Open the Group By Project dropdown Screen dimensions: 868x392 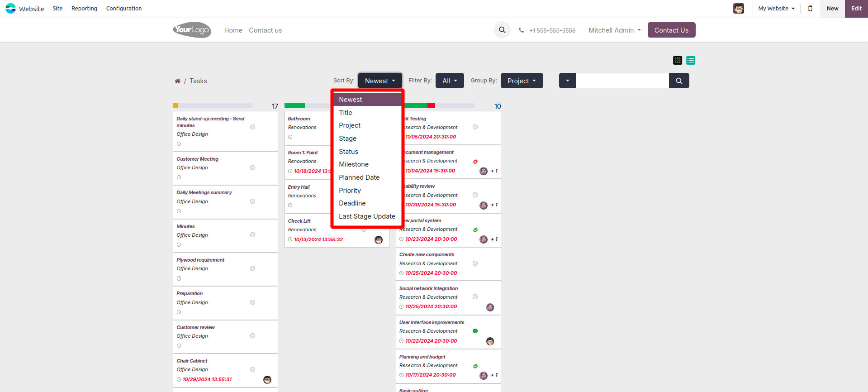(522, 81)
